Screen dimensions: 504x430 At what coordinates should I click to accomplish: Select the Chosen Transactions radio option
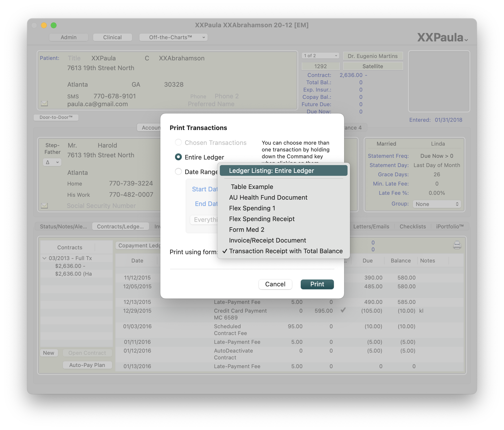(x=178, y=142)
